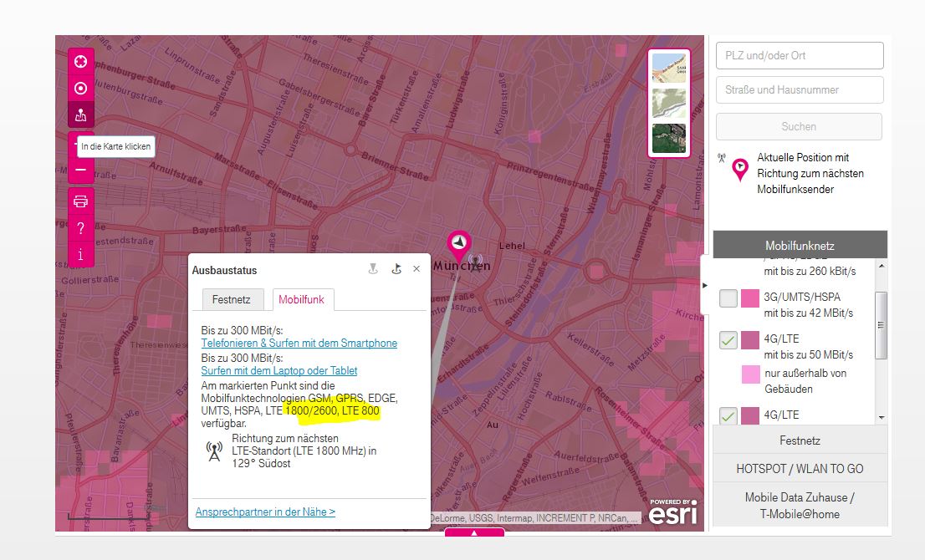The height and width of the screenshot is (560, 925).
Task: Click the legend scrollbar down arrow
Action: point(882,417)
